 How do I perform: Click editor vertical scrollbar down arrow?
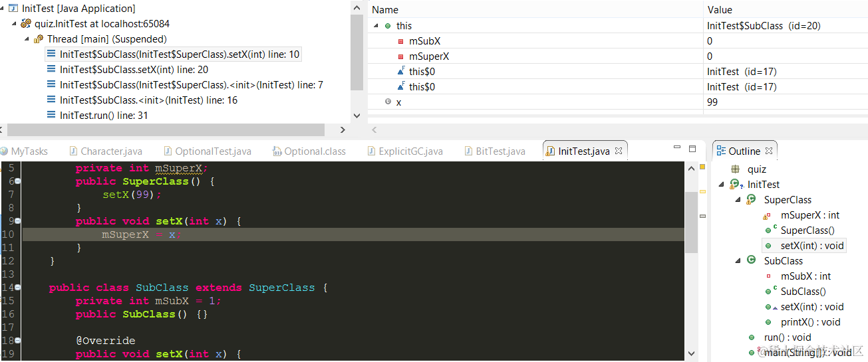692,355
